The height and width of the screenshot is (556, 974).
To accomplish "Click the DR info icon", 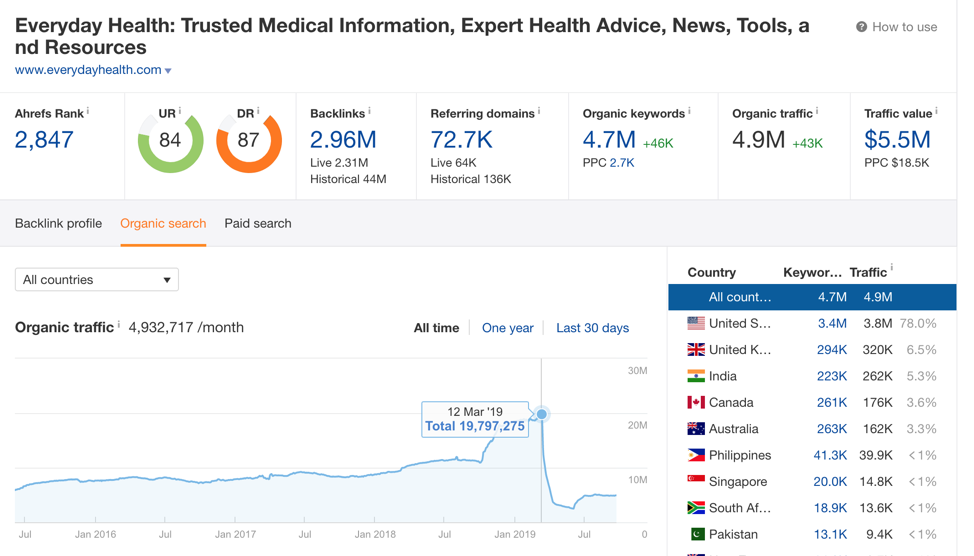I will pos(258,111).
